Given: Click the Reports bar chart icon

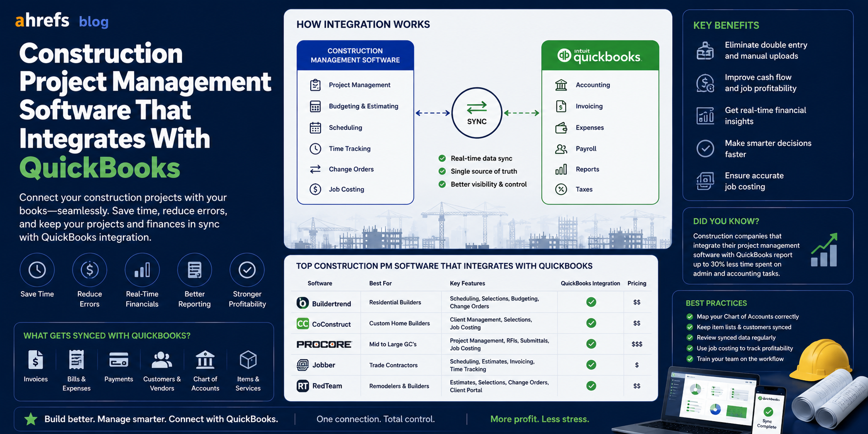Looking at the screenshot, I should 561,169.
